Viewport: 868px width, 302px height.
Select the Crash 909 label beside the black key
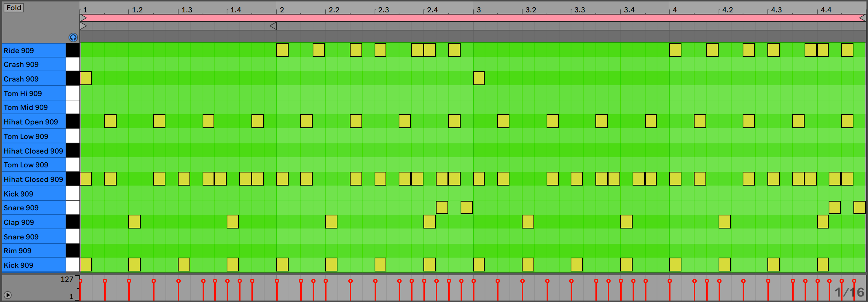(34, 79)
